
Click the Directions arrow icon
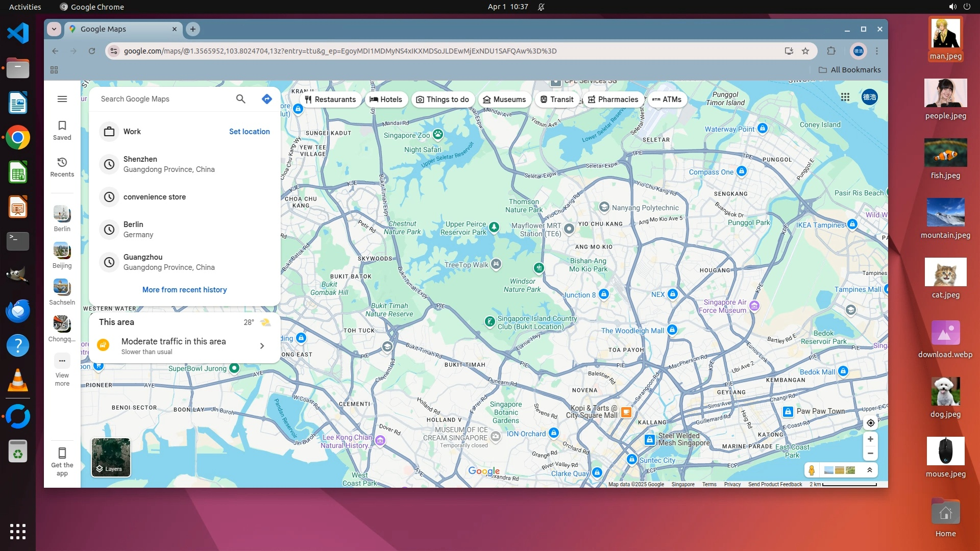pyautogui.click(x=266, y=99)
